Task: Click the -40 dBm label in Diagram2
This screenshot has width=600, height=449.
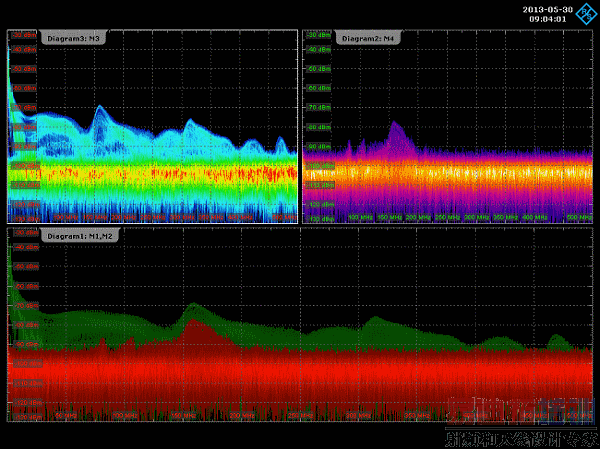Action: point(318,49)
